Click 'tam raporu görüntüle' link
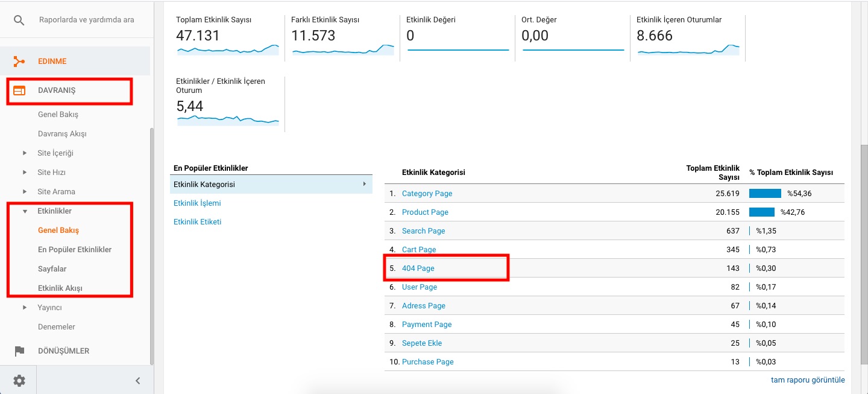Viewport: 868px width, 394px height. 808,380
